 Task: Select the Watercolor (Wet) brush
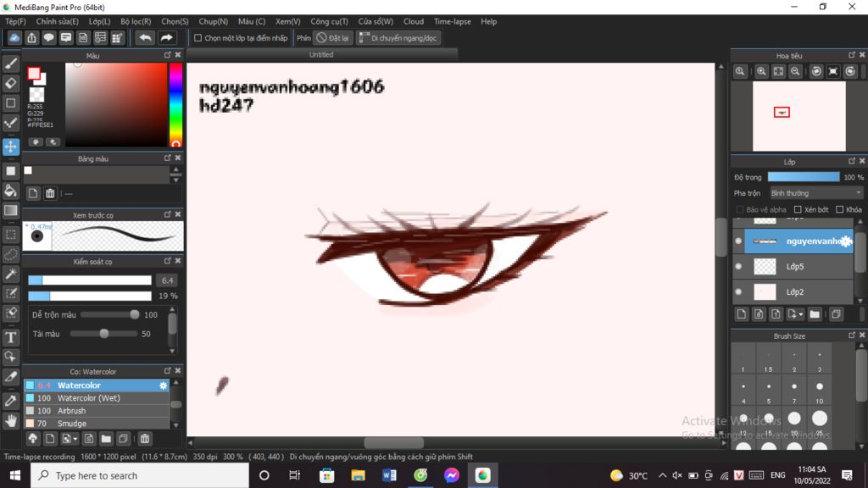tap(97, 398)
